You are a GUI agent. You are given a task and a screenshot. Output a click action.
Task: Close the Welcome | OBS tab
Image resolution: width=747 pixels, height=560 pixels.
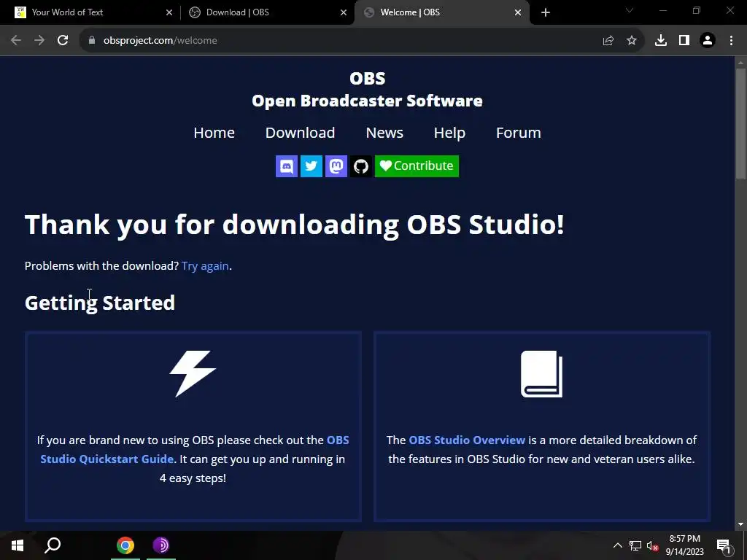pos(518,12)
